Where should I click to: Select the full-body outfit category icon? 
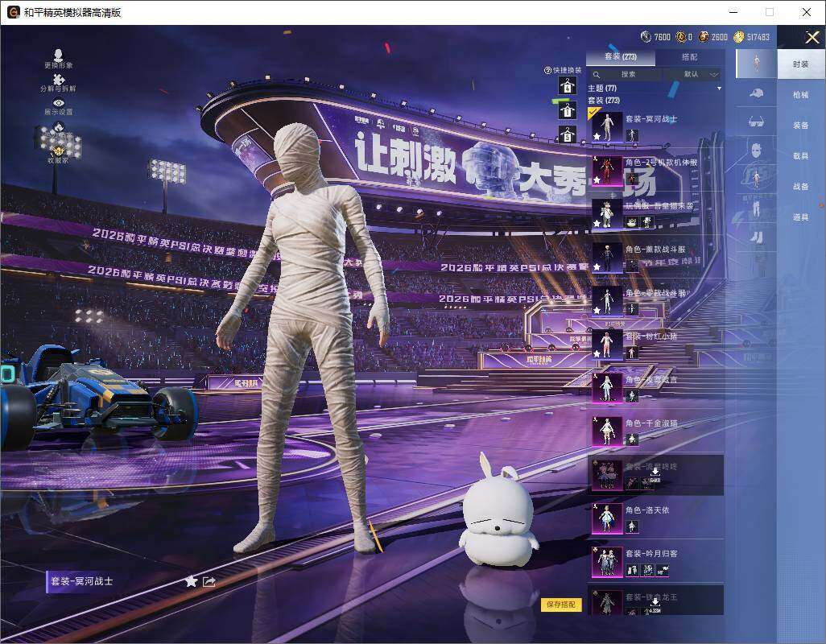757,64
